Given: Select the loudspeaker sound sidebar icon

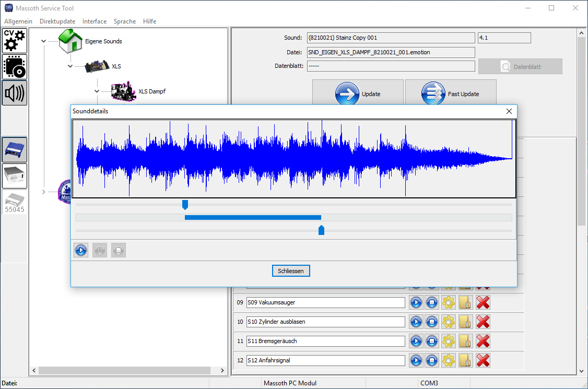Looking at the screenshot, I should [15, 93].
